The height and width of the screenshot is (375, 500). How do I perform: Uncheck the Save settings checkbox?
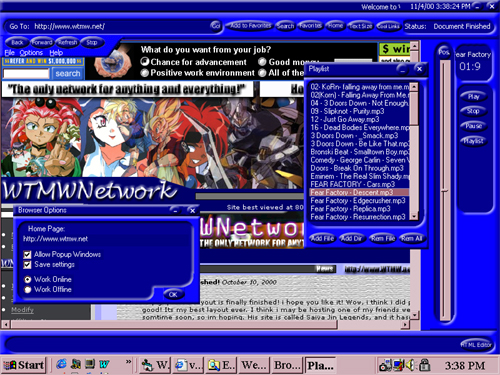[x=28, y=265]
